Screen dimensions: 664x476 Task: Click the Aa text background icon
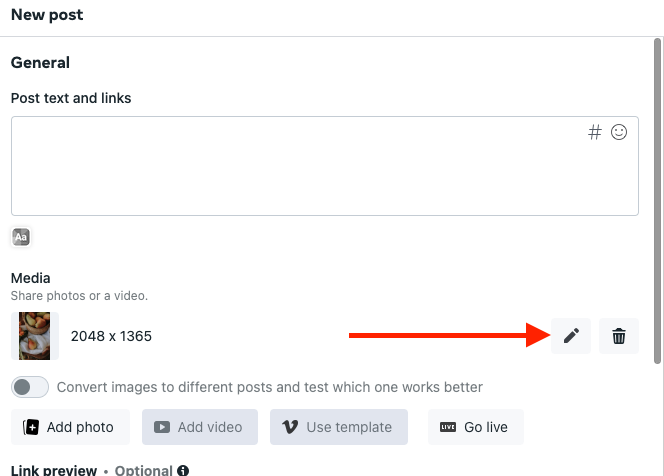[x=21, y=237]
